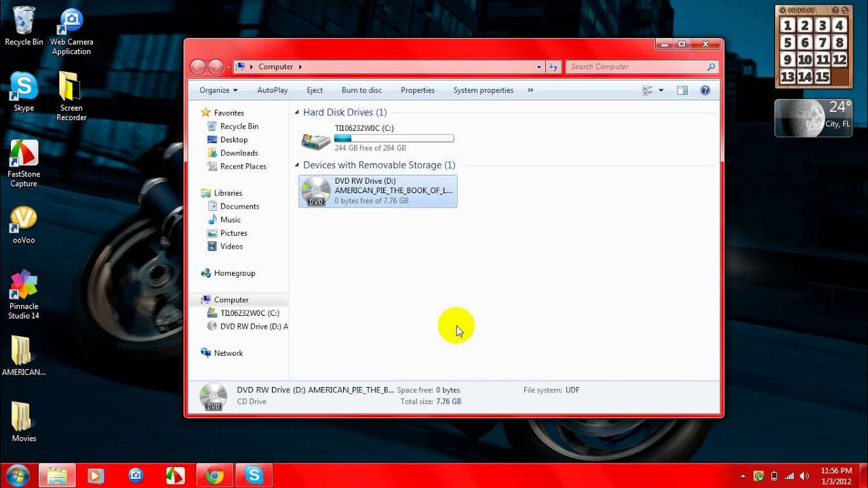Open Homegroup in navigation pane
Image resolution: width=868 pixels, height=488 pixels.
pyautogui.click(x=235, y=273)
